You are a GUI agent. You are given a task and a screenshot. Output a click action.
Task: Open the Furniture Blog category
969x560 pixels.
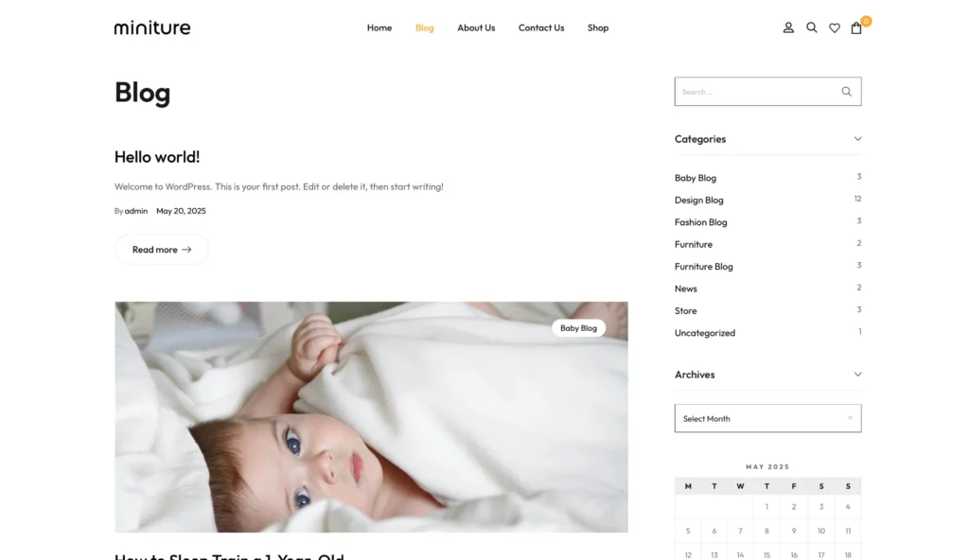point(704,267)
